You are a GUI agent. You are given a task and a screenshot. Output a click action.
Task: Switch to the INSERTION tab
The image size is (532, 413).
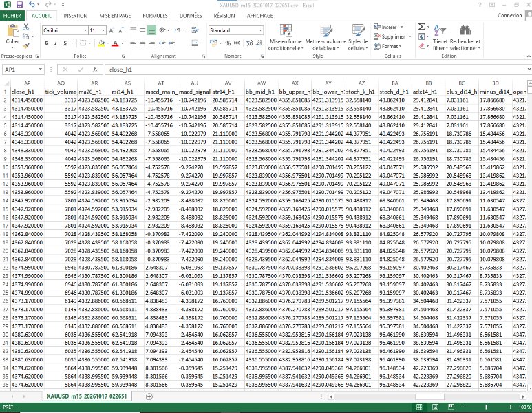(75, 16)
